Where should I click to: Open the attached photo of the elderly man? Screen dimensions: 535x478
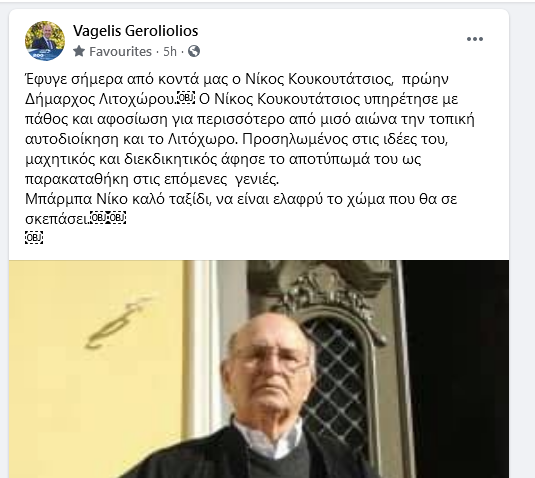click(259, 369)
